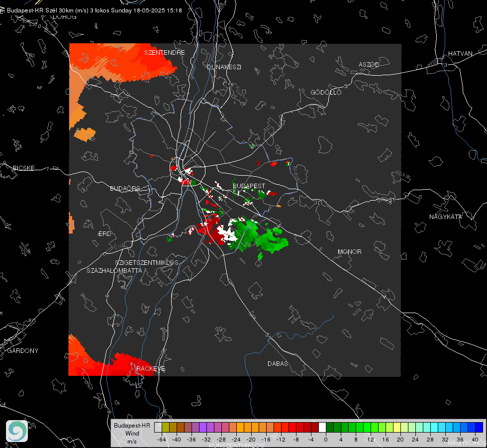Click the deep blue swatch above 40

point(479,427)
